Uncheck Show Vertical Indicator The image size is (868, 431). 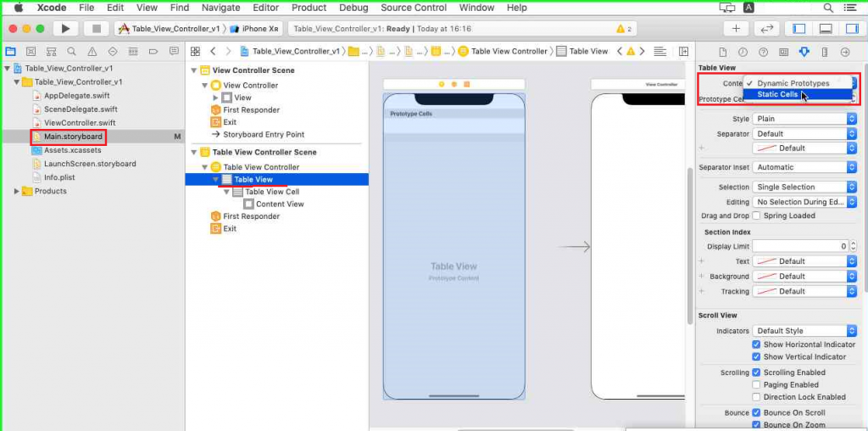click(756, 357)
